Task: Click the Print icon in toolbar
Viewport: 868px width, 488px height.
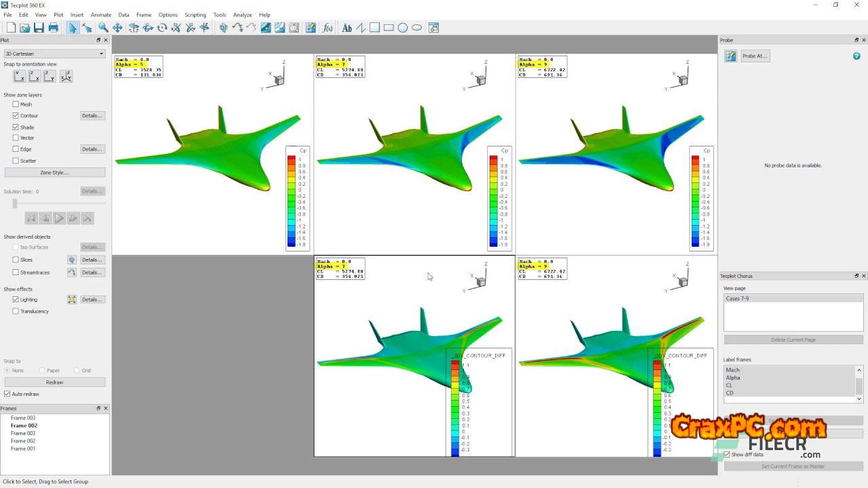Action: (53, 28)
